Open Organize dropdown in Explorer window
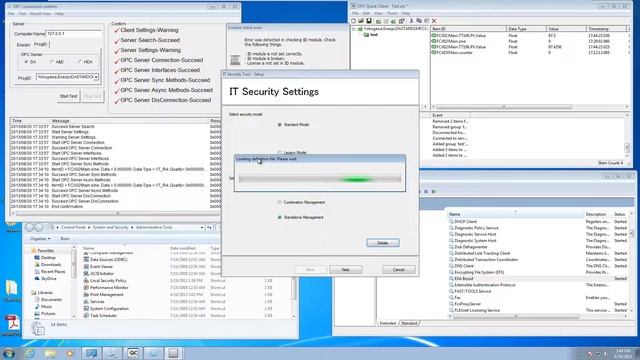The height and width of the screenshot is (360, 640). click(40, 239)
